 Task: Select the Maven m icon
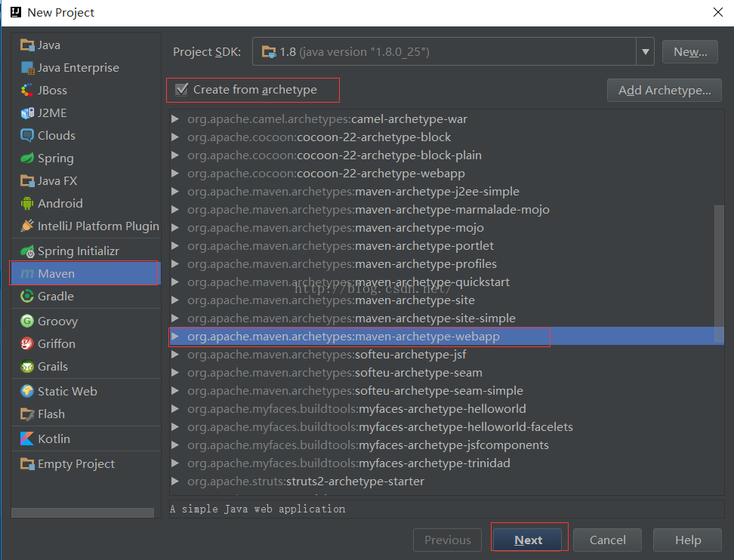point(27,274)
